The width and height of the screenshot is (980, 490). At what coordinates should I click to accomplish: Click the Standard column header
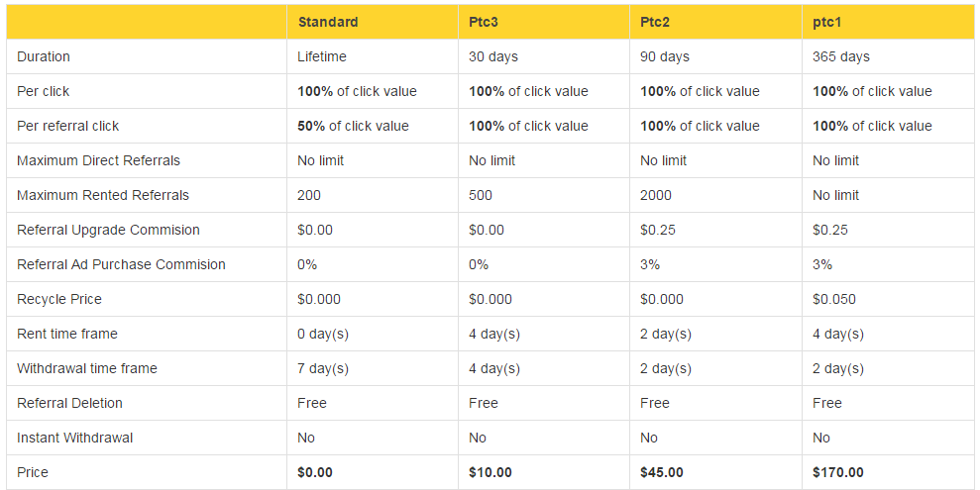(x=328, y=22)
